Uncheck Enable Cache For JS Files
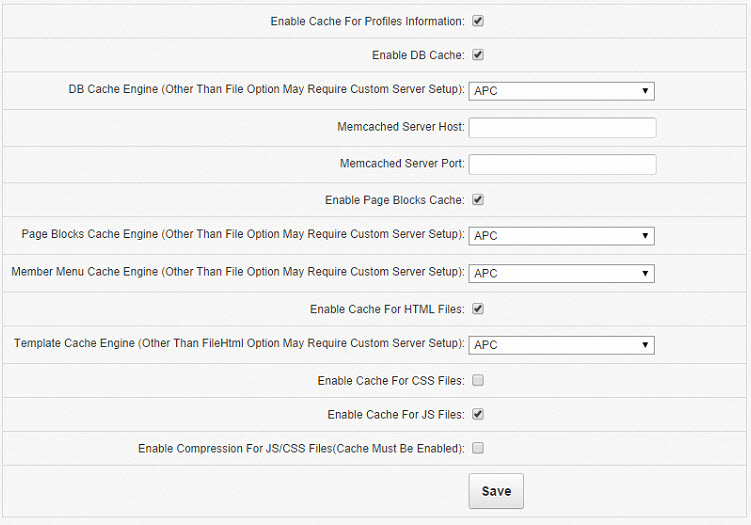This screenshot has width=751, height=525. [x=478, y=414]
